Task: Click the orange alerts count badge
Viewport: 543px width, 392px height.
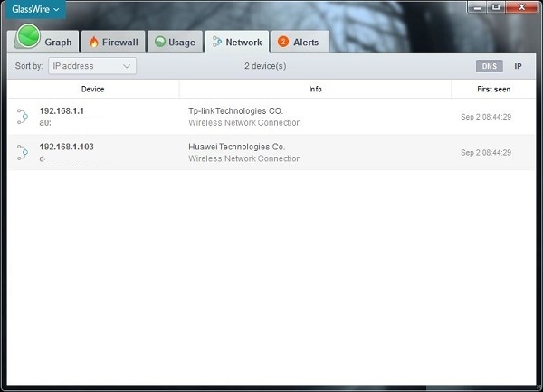Action: click(283, 42)
